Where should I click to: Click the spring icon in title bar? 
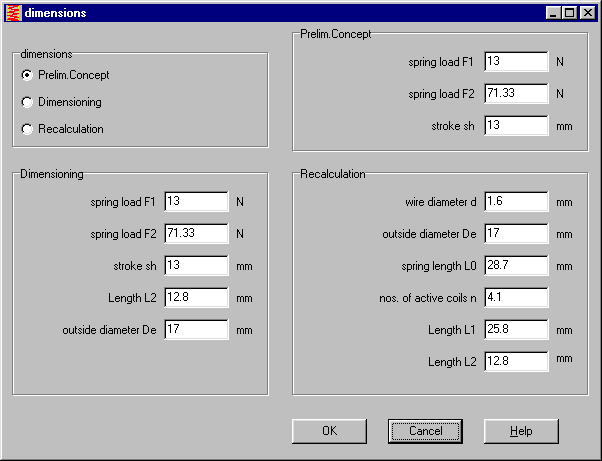tap(13, 13)
